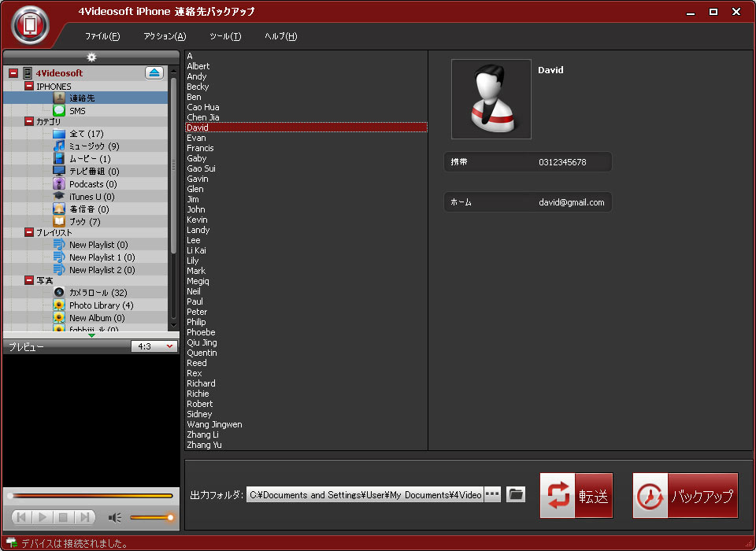
Task: Click the バックアップ backup button
Action: tap(685, 496)
